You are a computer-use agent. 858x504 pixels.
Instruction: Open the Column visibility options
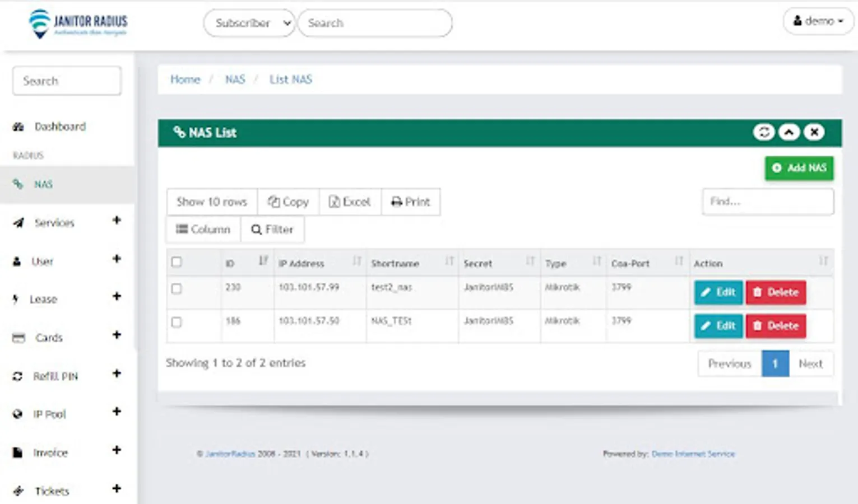203,230
